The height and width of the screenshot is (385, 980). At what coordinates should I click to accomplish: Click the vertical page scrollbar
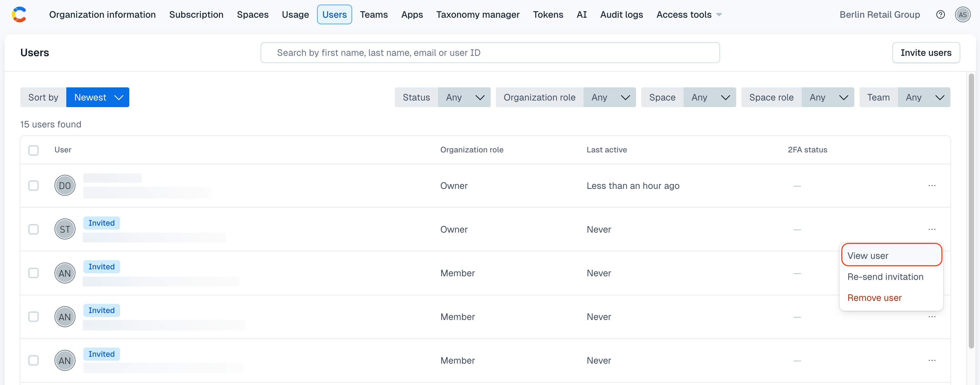click(x=971, y=211)
